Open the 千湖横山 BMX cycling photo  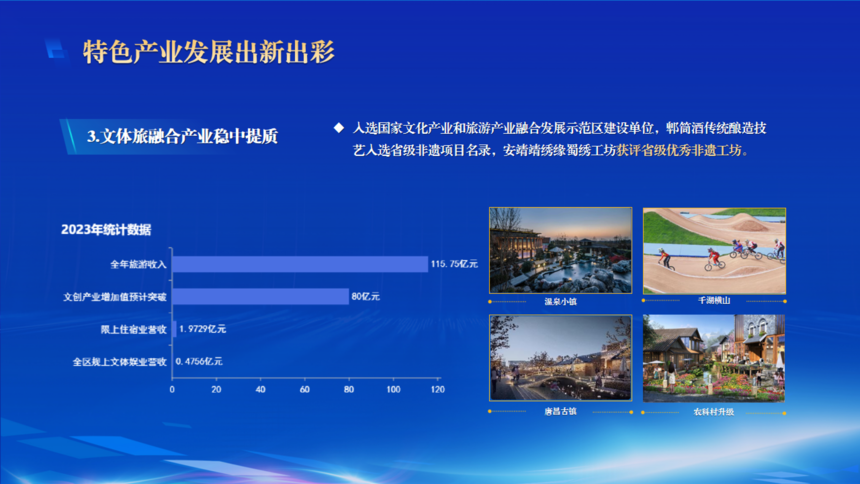[x=713, y=250]
